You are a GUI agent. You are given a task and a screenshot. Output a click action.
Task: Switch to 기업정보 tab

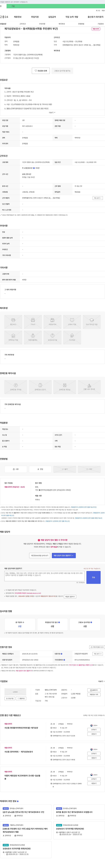[x=101, y=24]
